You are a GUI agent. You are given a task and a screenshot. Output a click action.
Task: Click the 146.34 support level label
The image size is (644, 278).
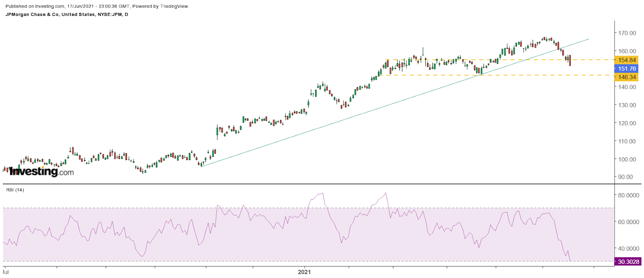point(627,77)
